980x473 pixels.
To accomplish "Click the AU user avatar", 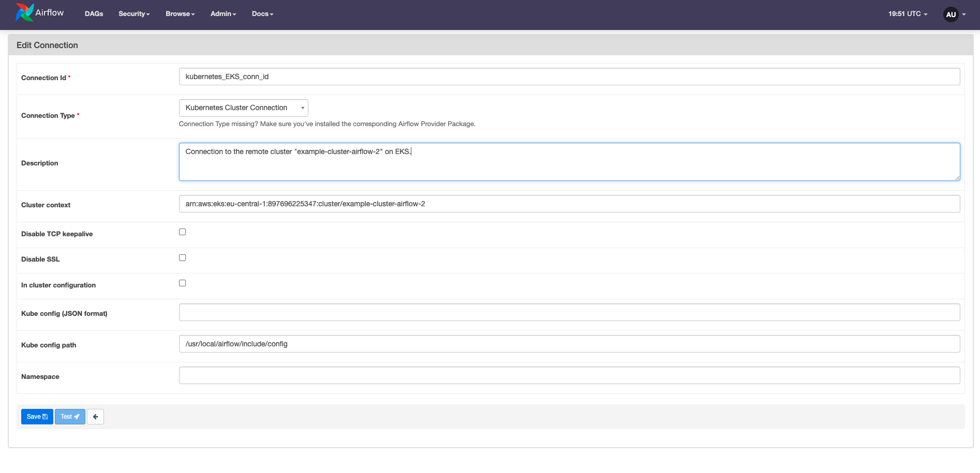I will [951, 14].
